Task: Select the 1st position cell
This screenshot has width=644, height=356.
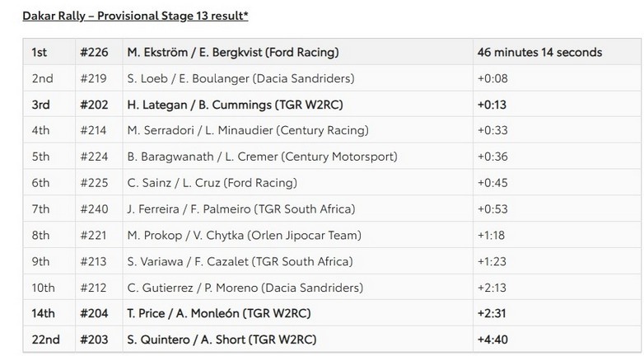Action: coord(40,52)
